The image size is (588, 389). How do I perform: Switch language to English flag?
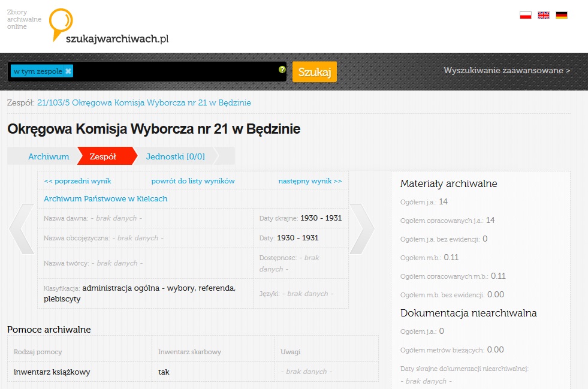pos(544,16)
